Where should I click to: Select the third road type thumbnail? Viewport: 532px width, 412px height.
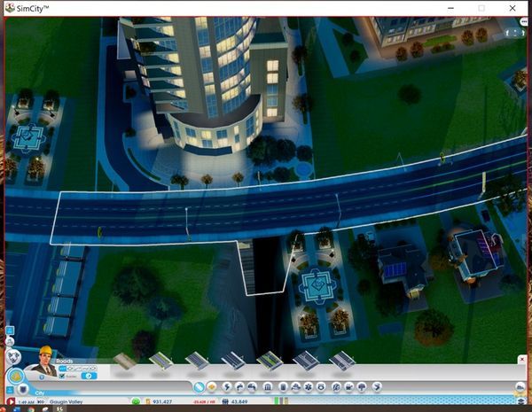[197, 361]
